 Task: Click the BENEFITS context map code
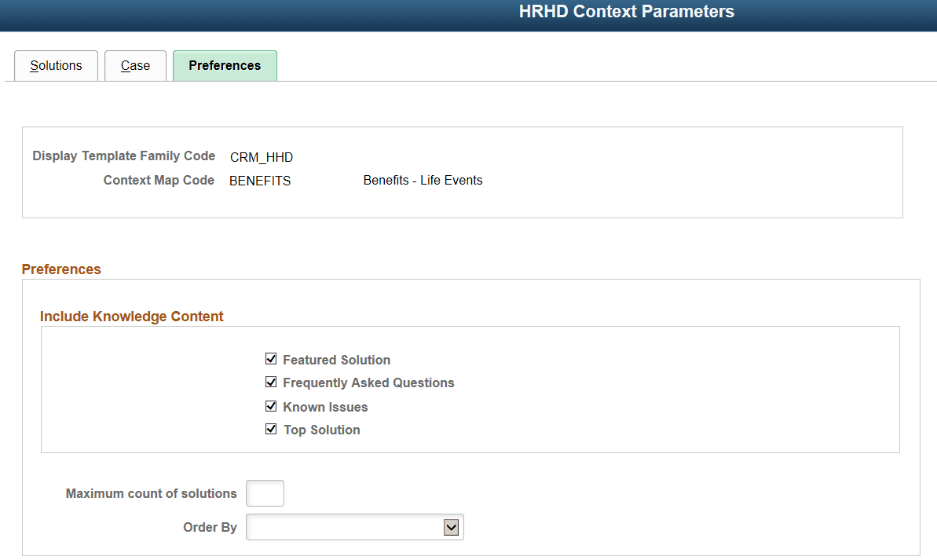[x=259, y=181]
